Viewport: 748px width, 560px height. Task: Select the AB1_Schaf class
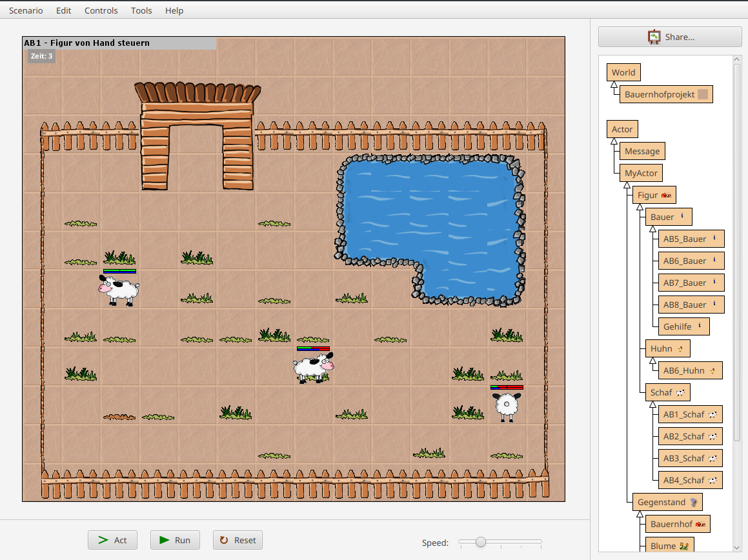coord(690,414)
